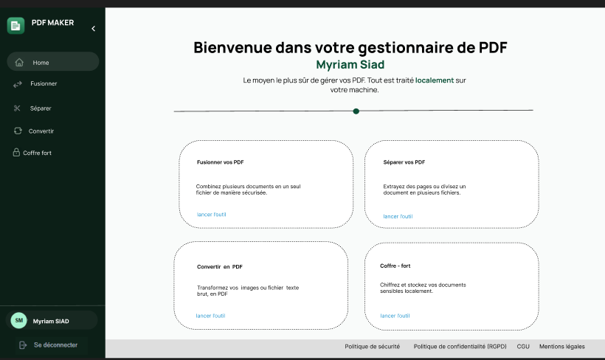
Task: Launch the tool in the Fusionner vos PDF card
Action: click(211, 215)
